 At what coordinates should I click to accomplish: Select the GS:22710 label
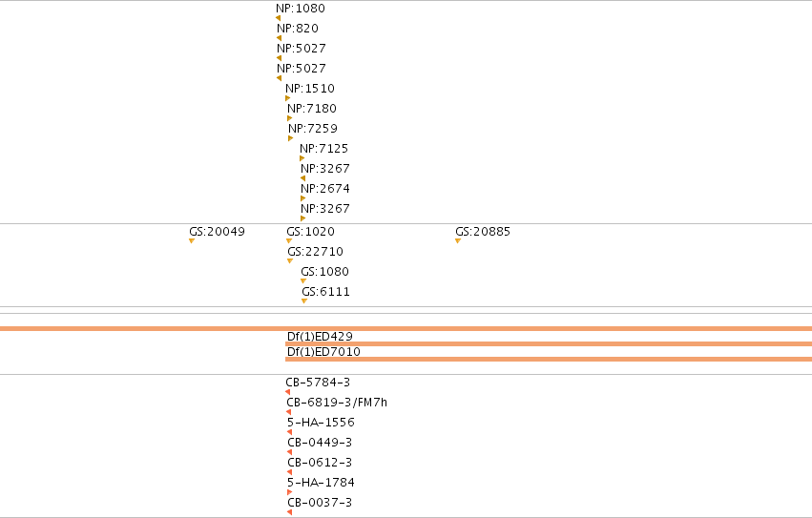click(316, 252)
